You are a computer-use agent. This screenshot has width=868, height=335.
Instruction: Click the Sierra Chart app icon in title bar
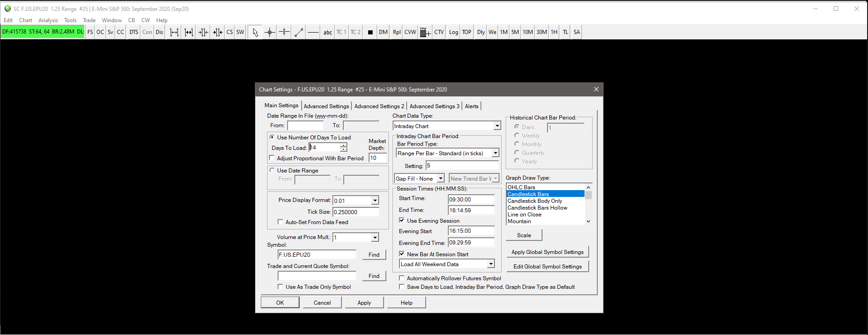pos(7,9)
